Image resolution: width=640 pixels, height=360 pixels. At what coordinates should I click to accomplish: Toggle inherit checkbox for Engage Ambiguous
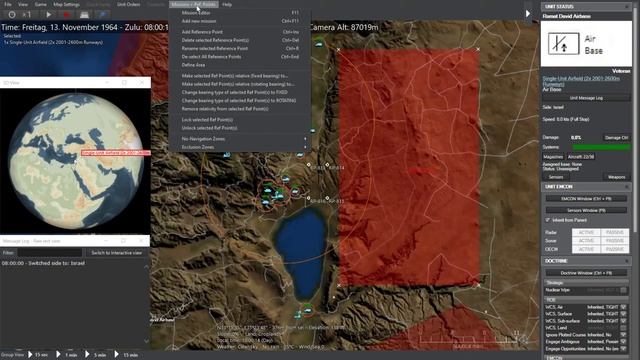click(623, 342)
